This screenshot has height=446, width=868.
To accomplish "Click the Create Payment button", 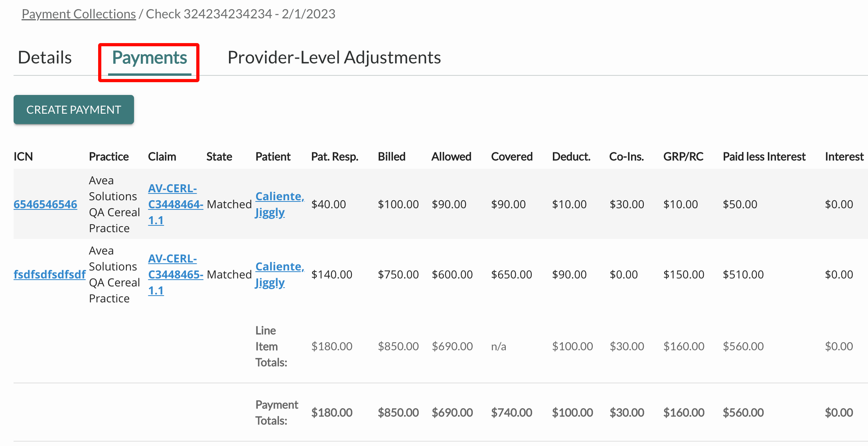I will (x=74, y=109).
